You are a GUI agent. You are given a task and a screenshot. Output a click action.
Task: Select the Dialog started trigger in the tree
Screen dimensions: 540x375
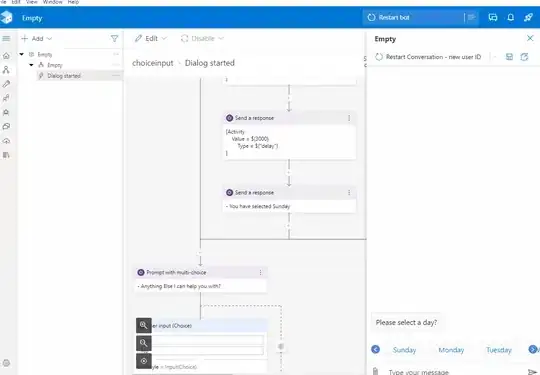coord(79,75)
